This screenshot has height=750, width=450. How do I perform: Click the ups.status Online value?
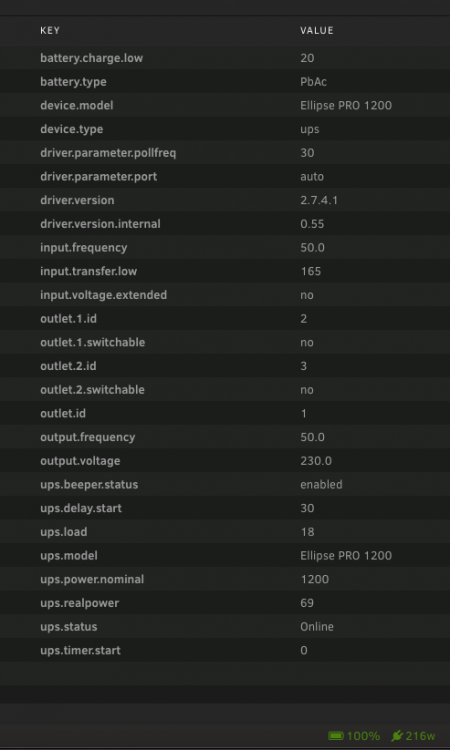pos(317,627)
